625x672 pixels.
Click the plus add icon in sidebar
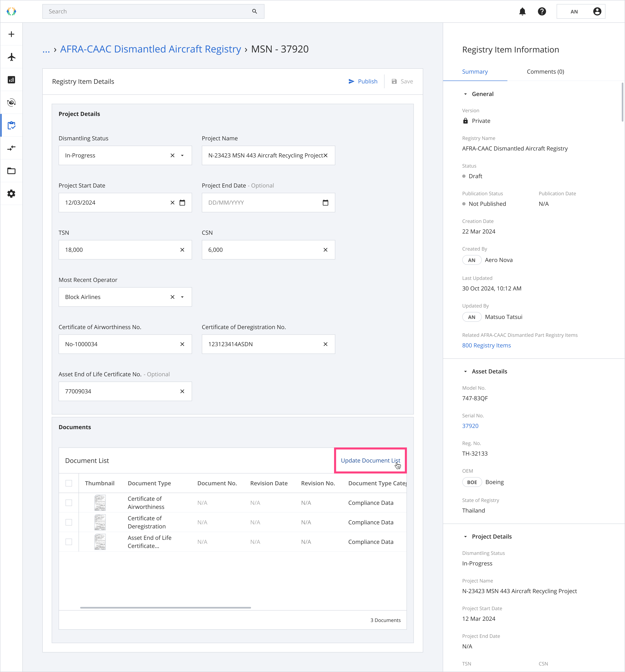[12, 34]
